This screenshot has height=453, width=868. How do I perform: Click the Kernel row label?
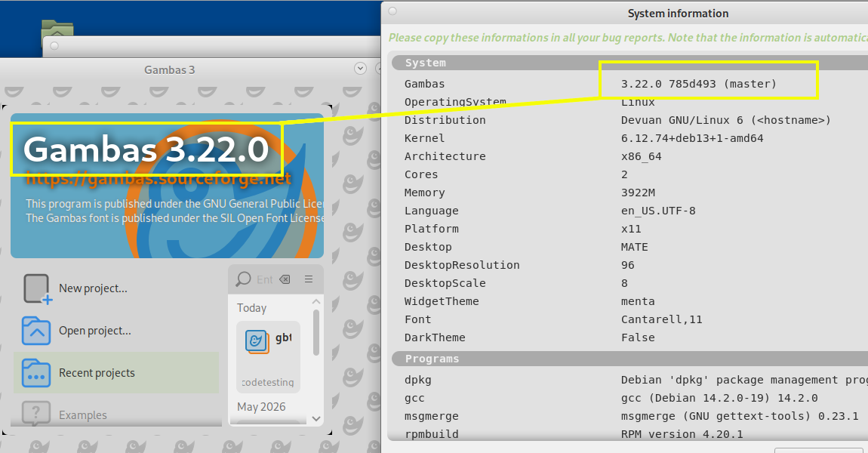click(425, 138)
